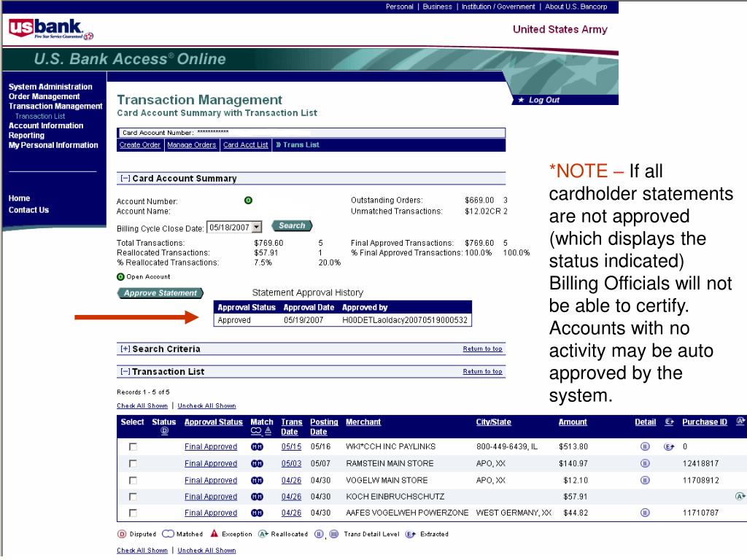Image resolution: width=747 pixels, height=560 pixels.
Task: Click Business link in top bar
Action: pos(438,7)
